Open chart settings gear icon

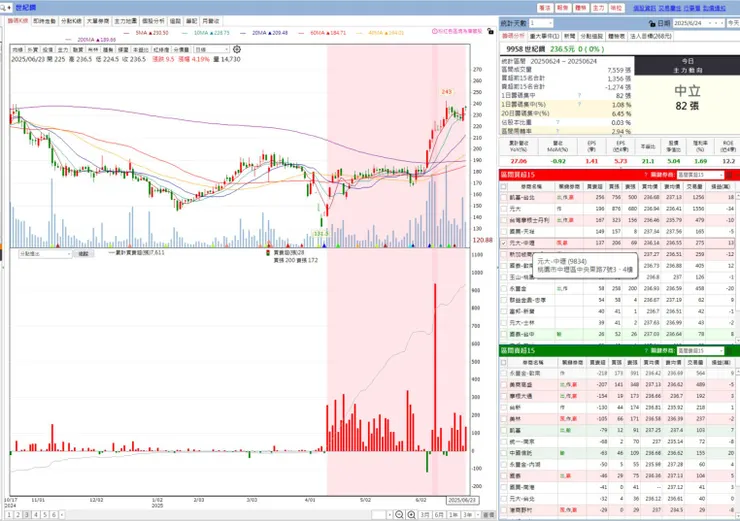(237, 49)
